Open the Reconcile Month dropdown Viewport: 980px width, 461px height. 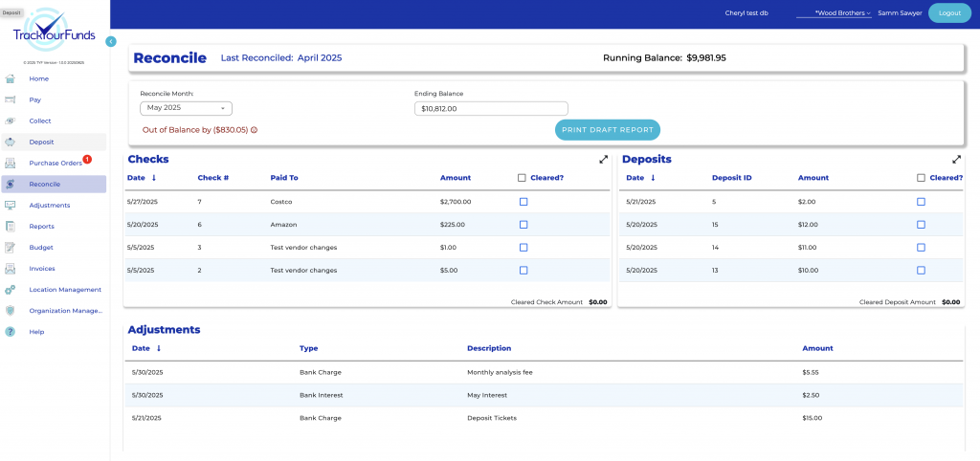186,108
